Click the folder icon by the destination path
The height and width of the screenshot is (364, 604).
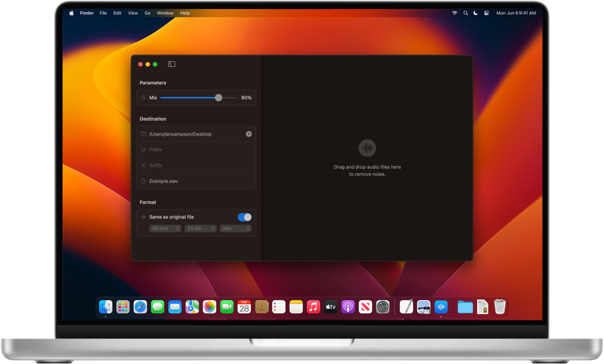tap(143, 134)
